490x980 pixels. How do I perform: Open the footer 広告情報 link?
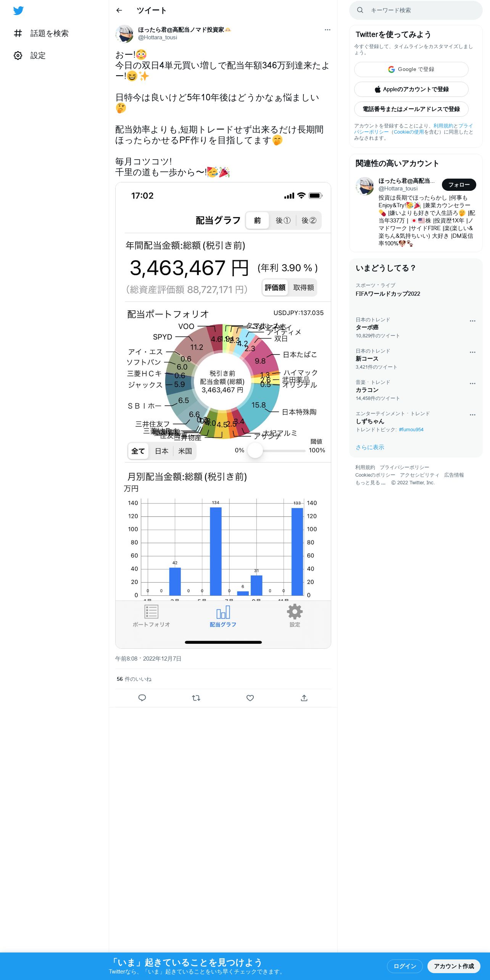click(454, 475)
